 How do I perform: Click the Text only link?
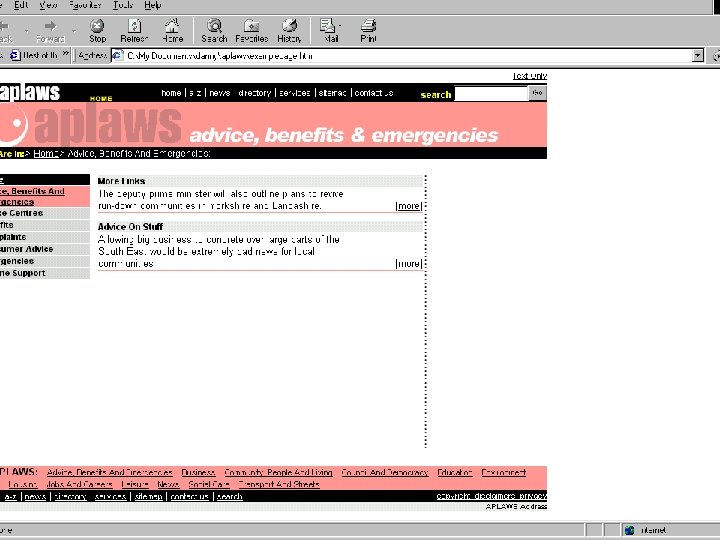coord(530,76)
